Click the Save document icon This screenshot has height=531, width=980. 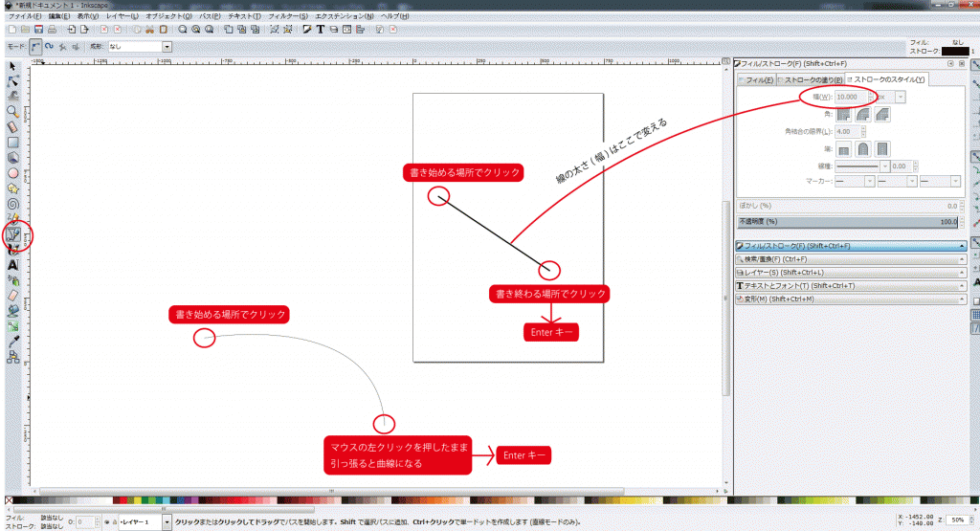coord(38,30)
